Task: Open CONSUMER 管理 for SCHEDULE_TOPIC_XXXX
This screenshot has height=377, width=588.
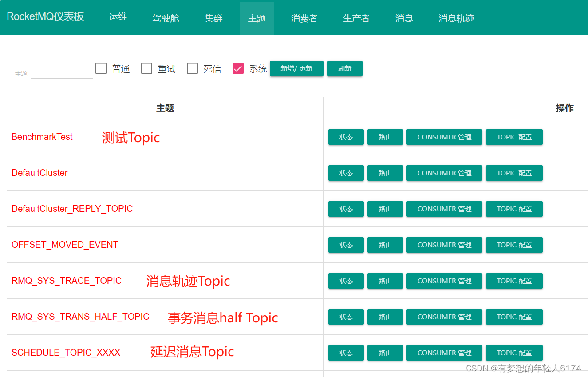Action: coord(444,353)
